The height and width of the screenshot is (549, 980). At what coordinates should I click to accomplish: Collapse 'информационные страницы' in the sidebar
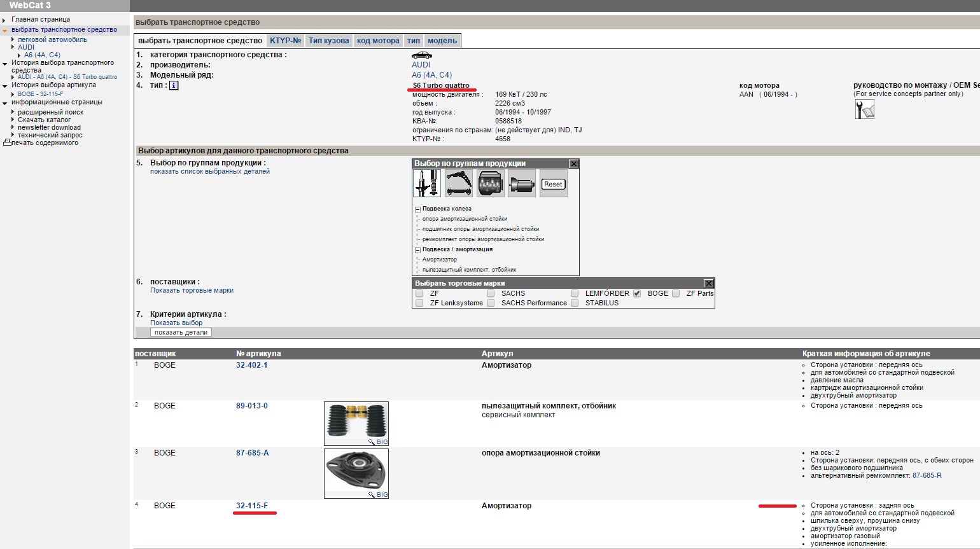click(5, 102)
